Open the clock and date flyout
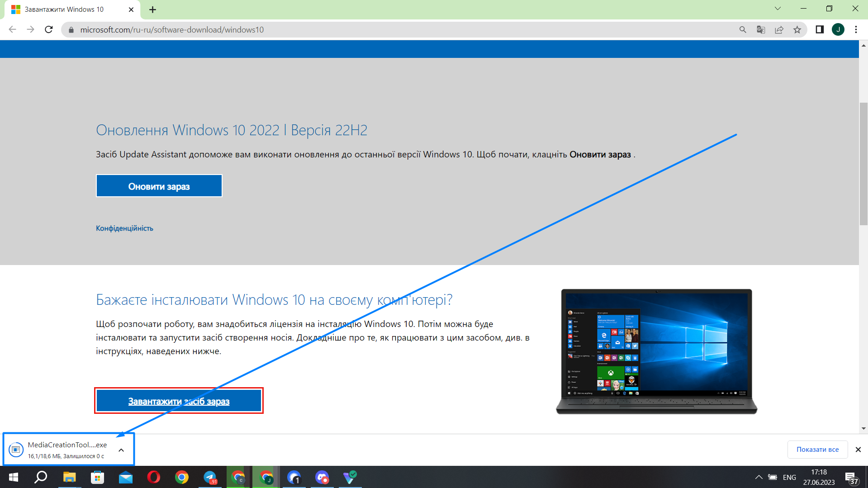Screen dimensions: 868x488 (x=819, y=477)
